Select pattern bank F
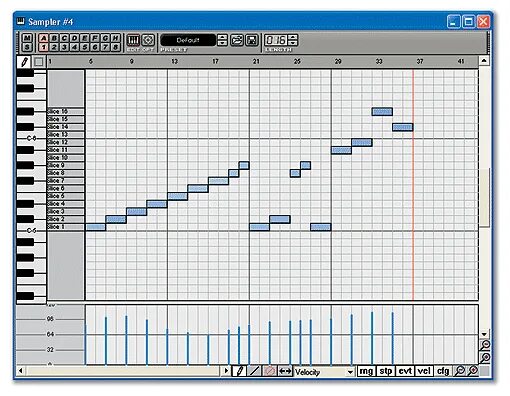The image size is (510, 396). tap(95, 38)
